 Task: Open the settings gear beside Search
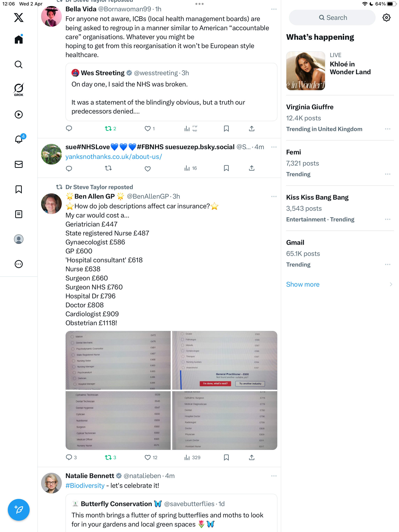coord(386,18)
